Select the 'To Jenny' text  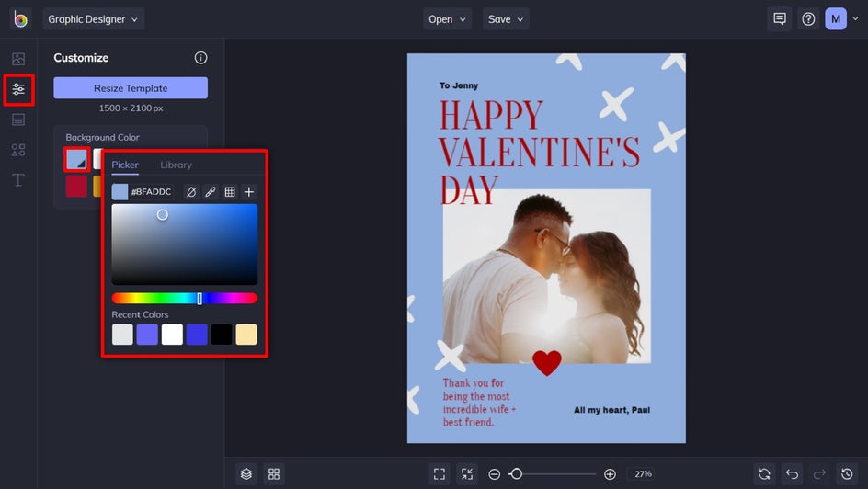pyautogui.click(x=459, y=85)
